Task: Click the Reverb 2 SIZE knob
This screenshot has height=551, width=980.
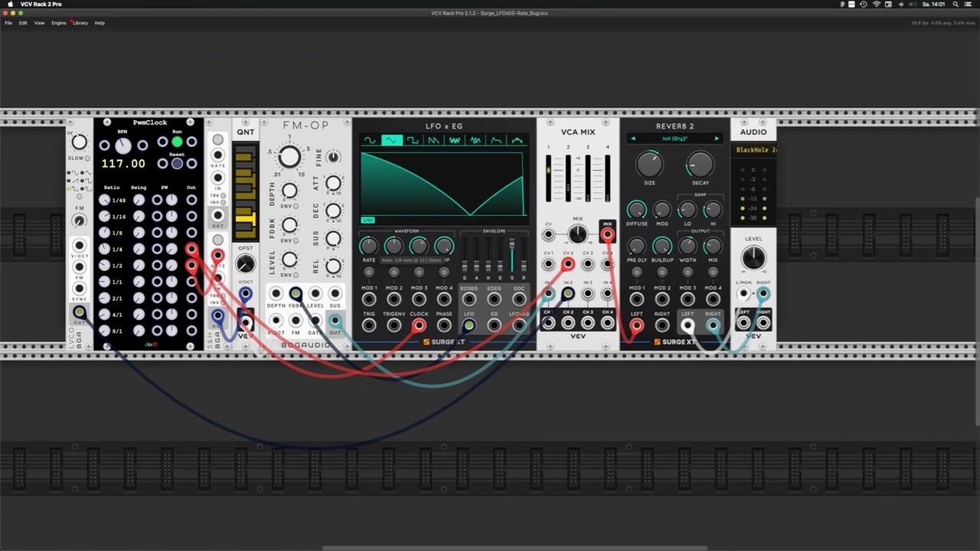Action: [x=649, y=164]
